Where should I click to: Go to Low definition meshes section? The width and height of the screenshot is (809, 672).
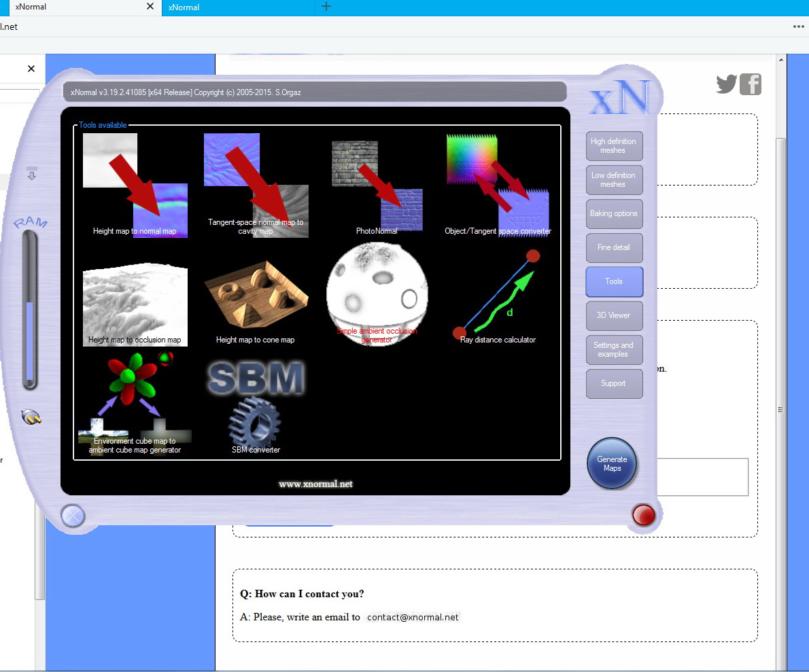tap(614, 180)
